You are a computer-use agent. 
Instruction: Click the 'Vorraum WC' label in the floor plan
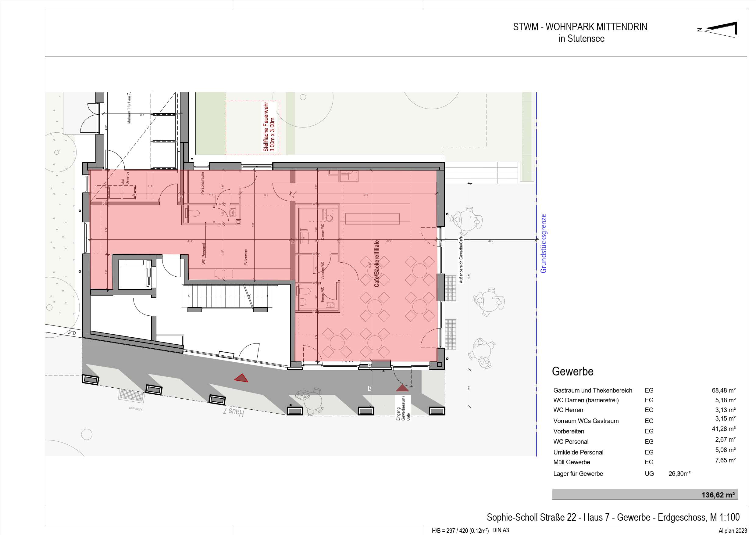pyautogui.click(x=323, y=271)
